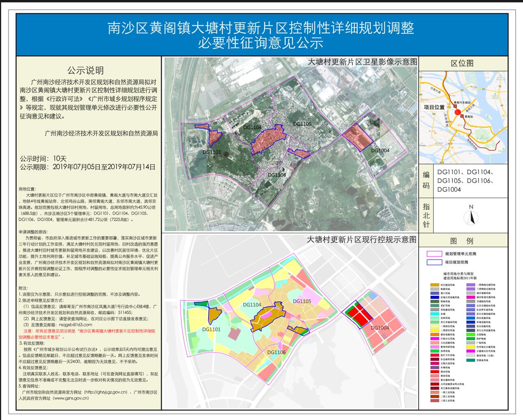Viewport: 523px width, 420px height.
Task: Click the 大塘村更新片区现行控规示意图 map title
Action: [x=361, y=239]
